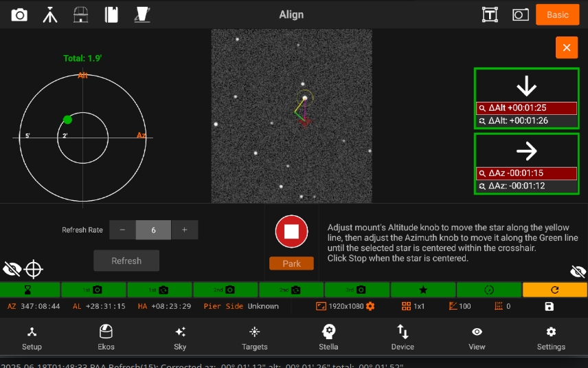This screenshot has width=588, height=368.
Task: Click the text frame icon in header
Action: pyautogui.click(x=490, y=15)
